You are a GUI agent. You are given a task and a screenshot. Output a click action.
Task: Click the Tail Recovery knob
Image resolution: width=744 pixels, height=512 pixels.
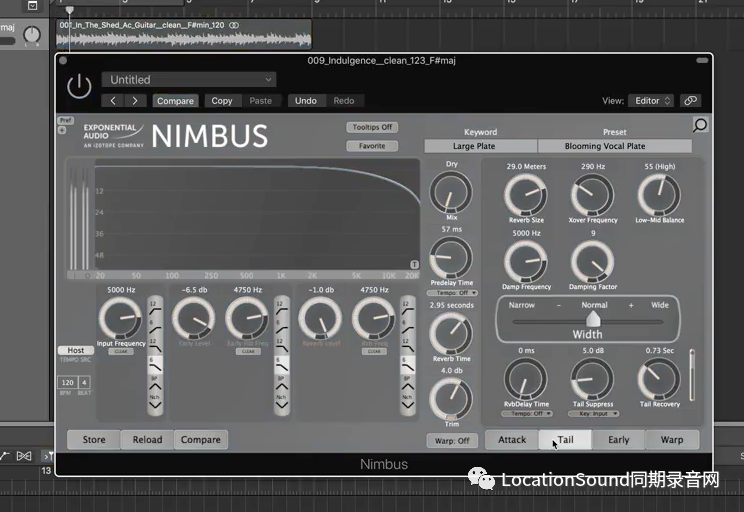tap(659, 379)
